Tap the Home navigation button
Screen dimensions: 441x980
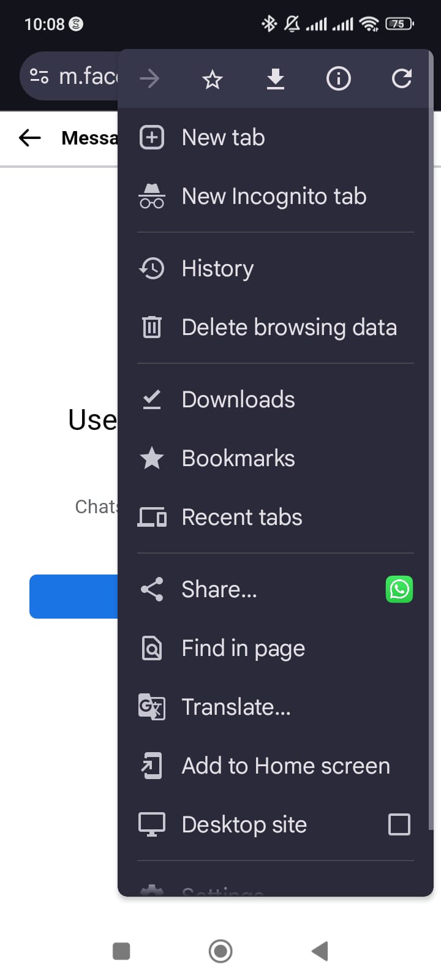[x=221, y=951]
